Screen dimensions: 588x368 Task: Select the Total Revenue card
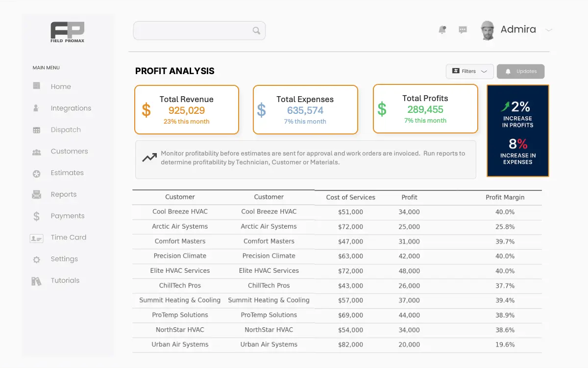[x=187, y=109]
